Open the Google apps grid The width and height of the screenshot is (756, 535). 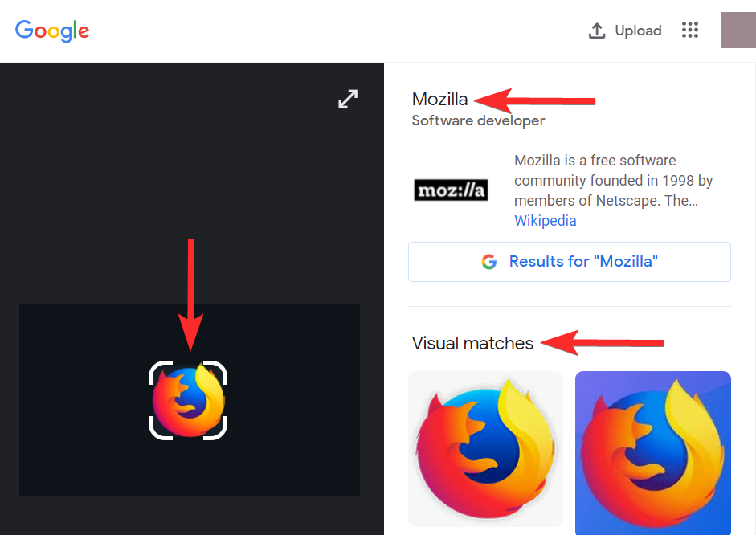(x=690, y=31)
